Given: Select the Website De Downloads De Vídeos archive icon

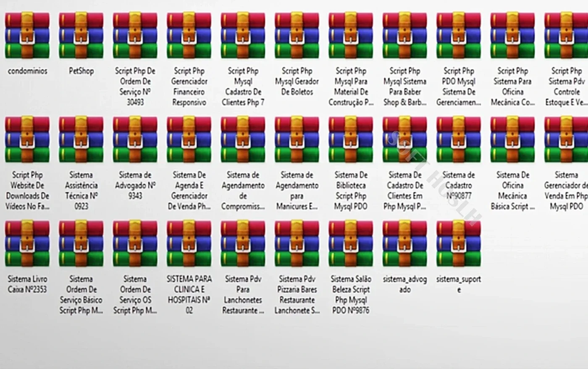Looking at the screenshot, I should pos(27,140).
